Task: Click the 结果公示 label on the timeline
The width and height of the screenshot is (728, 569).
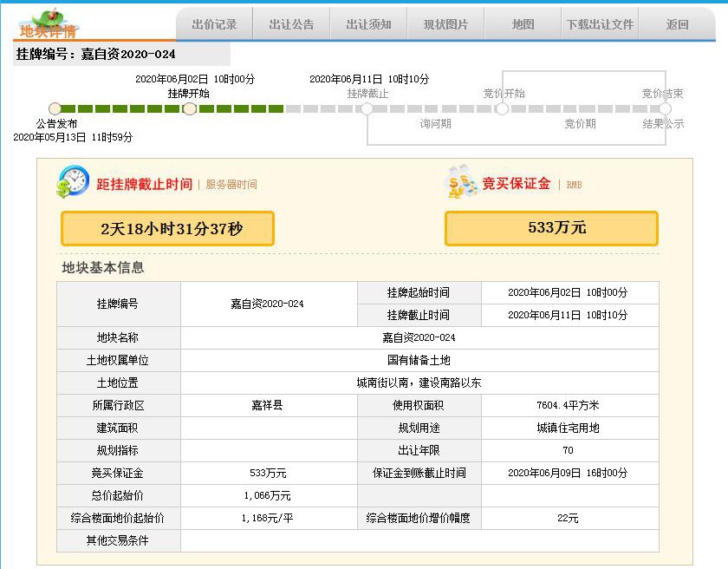Action: point(663,123)
